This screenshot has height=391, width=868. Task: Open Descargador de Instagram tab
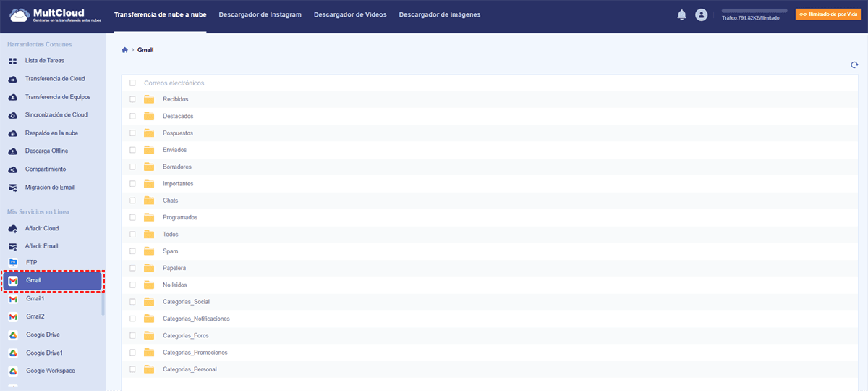(x=260, y=14)
